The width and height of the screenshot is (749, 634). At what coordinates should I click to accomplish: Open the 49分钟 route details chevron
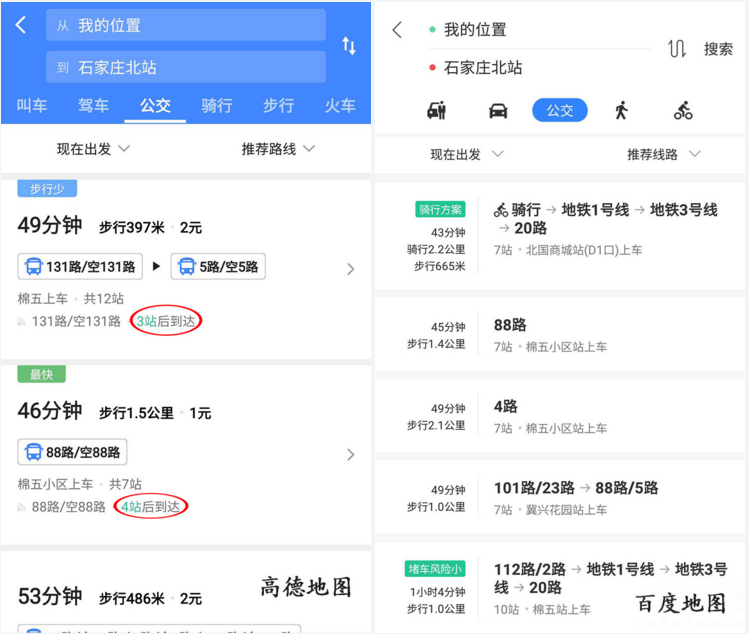(350, 268)
